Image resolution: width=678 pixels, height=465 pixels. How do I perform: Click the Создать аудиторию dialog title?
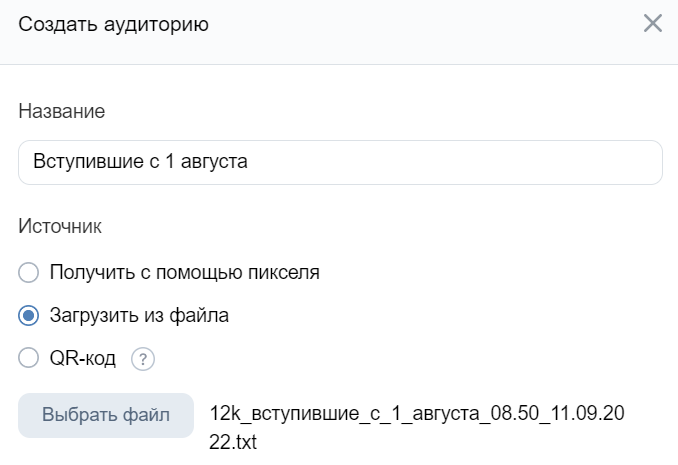114,24
